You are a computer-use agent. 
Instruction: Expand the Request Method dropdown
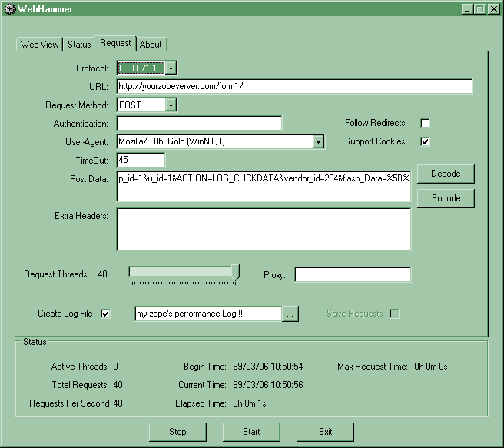(171, 105)
